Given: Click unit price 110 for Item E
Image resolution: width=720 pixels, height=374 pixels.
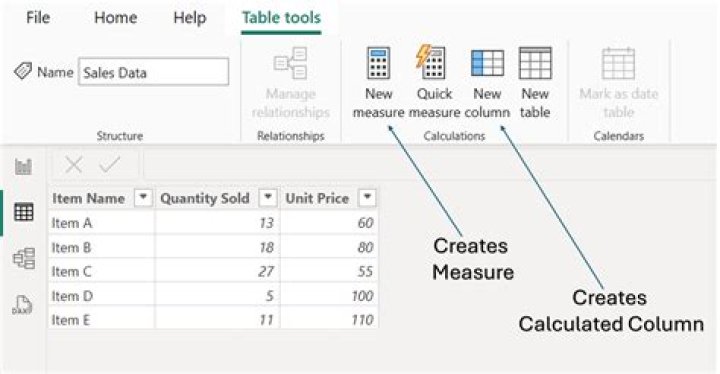Looking at the screenshot, I should coord(329,319).
